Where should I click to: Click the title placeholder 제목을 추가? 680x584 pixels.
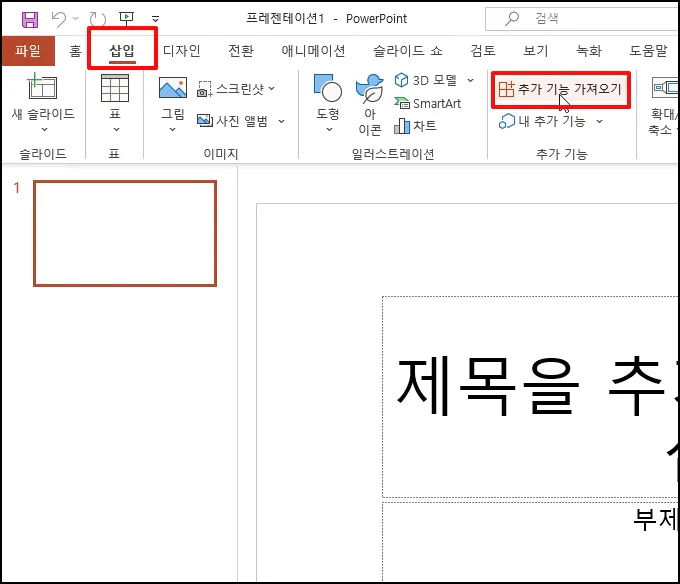click(530, 397)
